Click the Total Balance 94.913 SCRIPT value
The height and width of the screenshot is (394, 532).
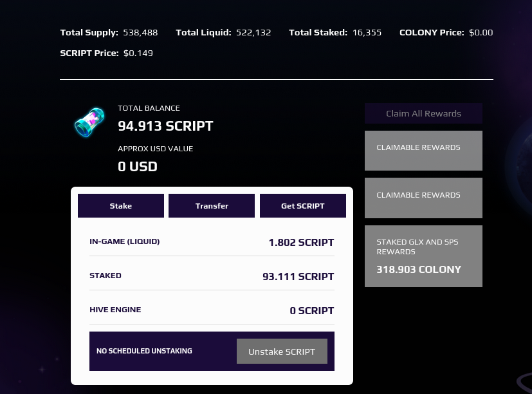pos(165,126)
